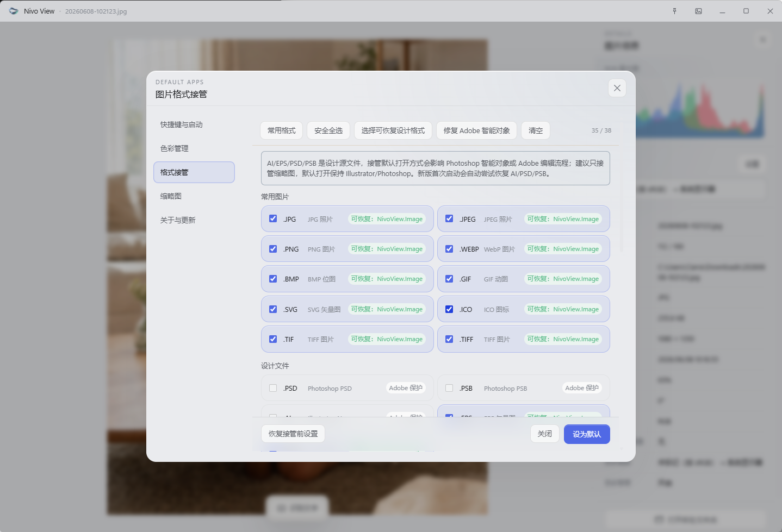Image resolution: width=782 pixels, height=532 pixels.
Task: Uncheck the .WEBP format checkbox
Action: click(x=449, y=248)
